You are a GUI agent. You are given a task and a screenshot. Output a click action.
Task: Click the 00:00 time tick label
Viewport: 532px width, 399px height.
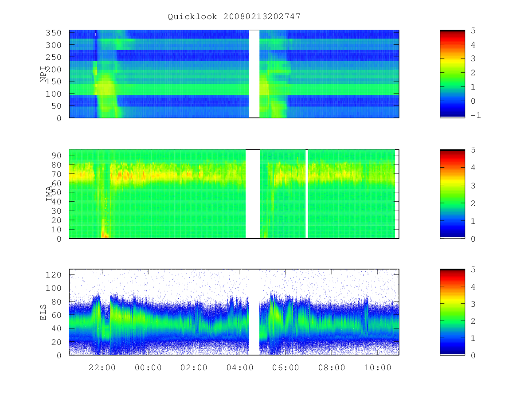click(x=148, y=368)
